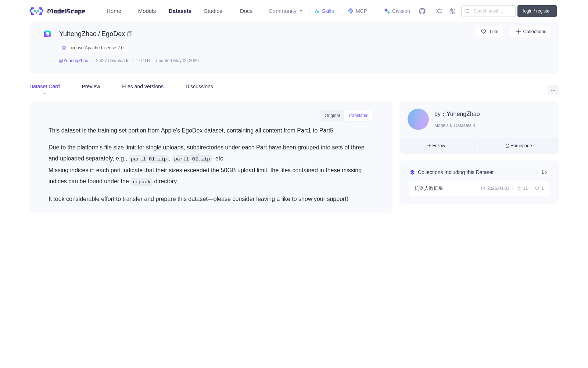
Task: Open the Civision page
Action: [397, 11]
